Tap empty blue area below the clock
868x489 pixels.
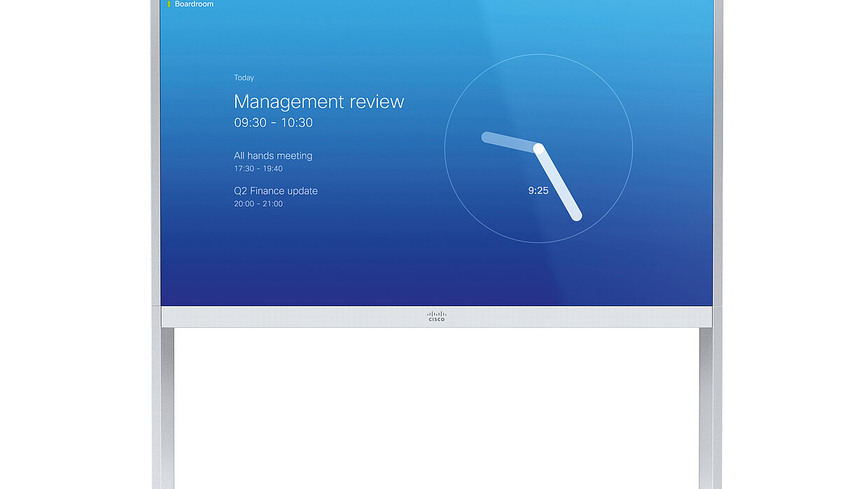tap(538, 275)
